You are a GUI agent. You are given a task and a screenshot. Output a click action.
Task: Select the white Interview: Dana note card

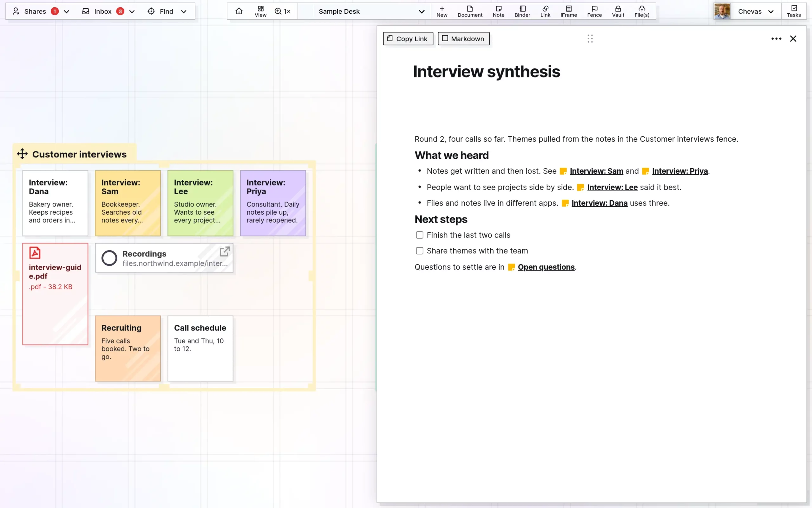(56, 203)
